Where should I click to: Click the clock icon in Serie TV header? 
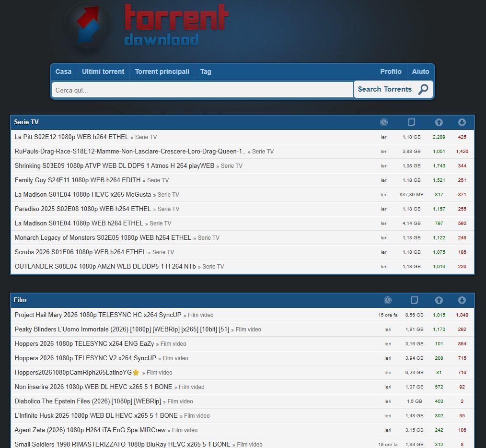[x=384, y=122]
